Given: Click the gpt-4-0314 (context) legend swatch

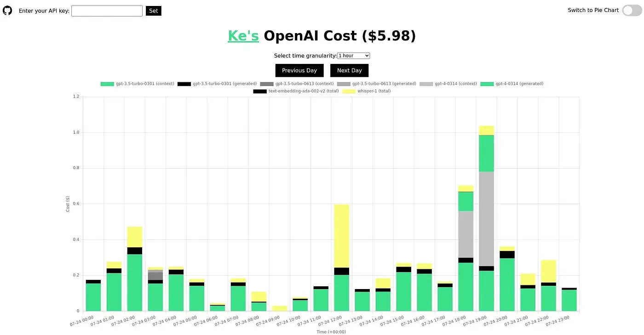Looking at the screenshot, I should click(426, 84).
